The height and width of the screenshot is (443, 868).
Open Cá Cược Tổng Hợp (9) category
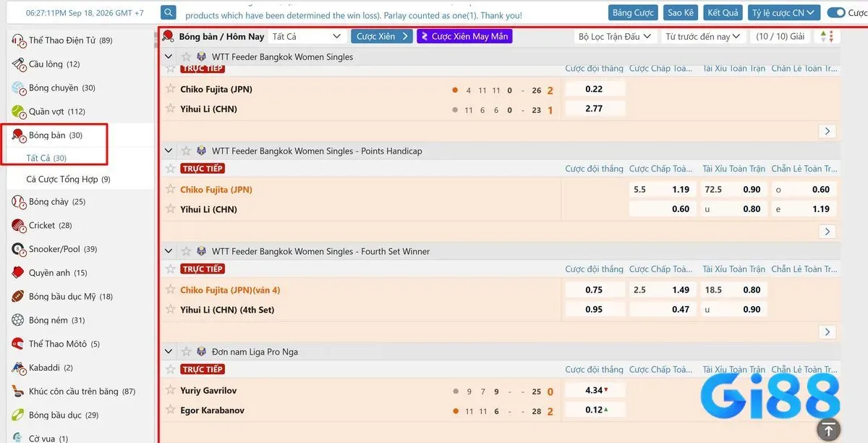pyautogui.click(x=68, y=180)
